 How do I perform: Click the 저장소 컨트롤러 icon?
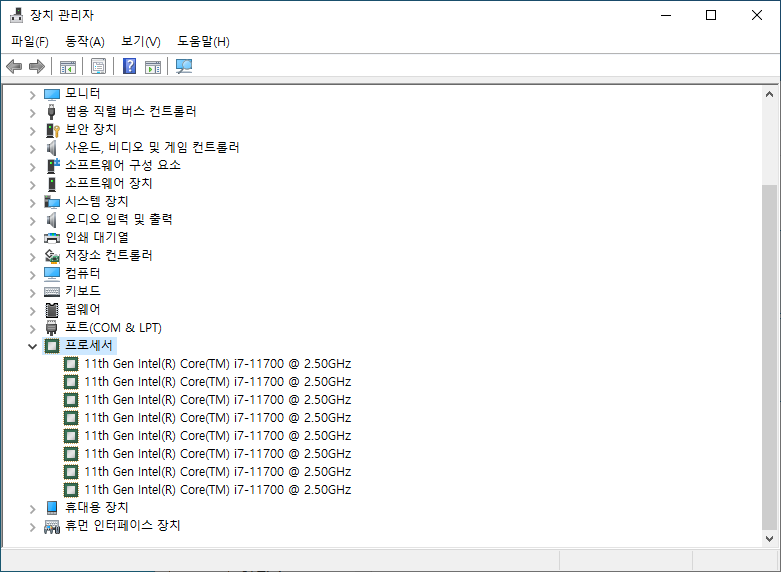click(52, 256)
